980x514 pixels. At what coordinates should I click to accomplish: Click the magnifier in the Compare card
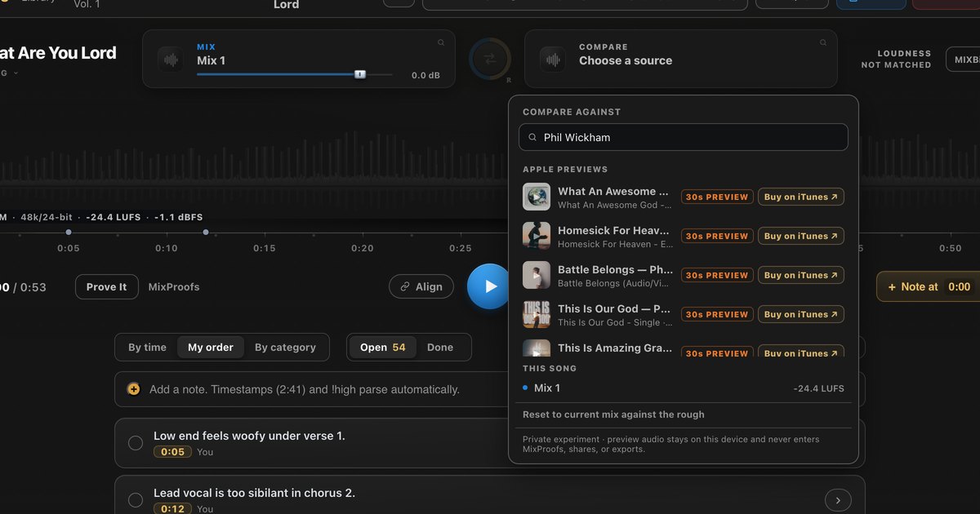pyautogui.click(x=823, y=42)
